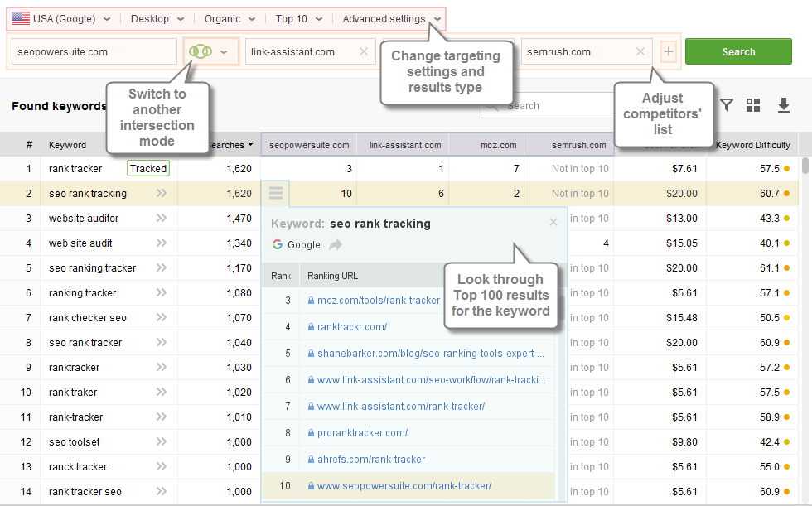This screenshot has height=506, width=812.
Task: Open the shanebarker.com blog ranking URL
Action: pos(431,353)
